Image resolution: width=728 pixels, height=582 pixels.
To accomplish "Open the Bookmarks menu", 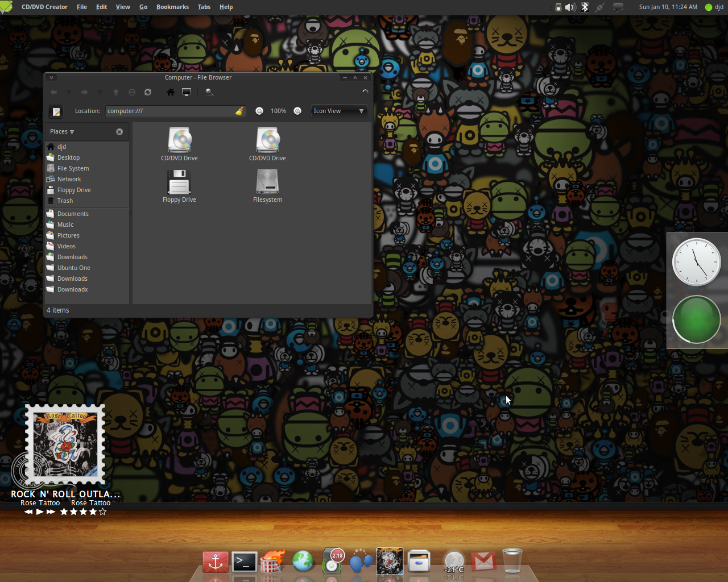I will (x=172, y=7).
